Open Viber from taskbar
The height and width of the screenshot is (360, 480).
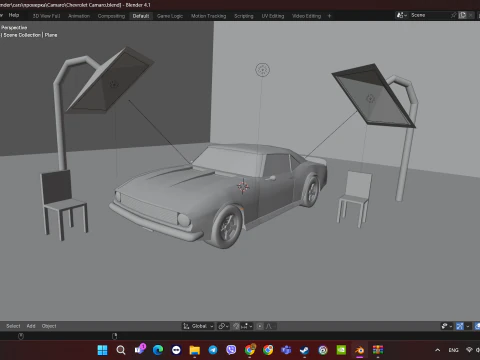pyautogui.click(x=231, y=350)
